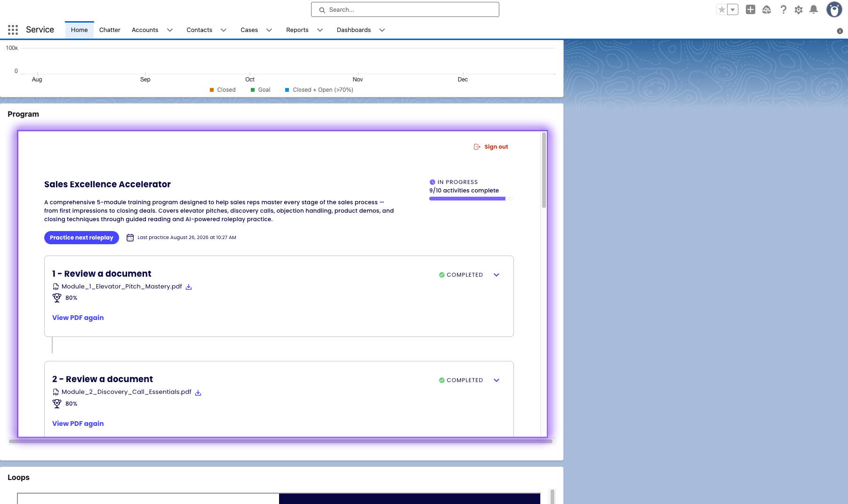Open the Trailhead guidance icon
The height and width of the screenshot is (504, 848).
click(767, 9)
